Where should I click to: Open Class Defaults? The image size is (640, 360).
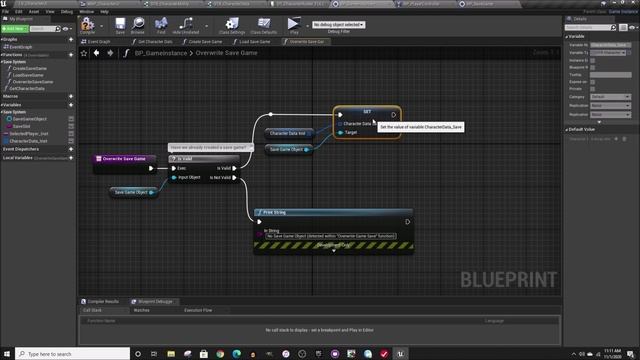point(264,25)
